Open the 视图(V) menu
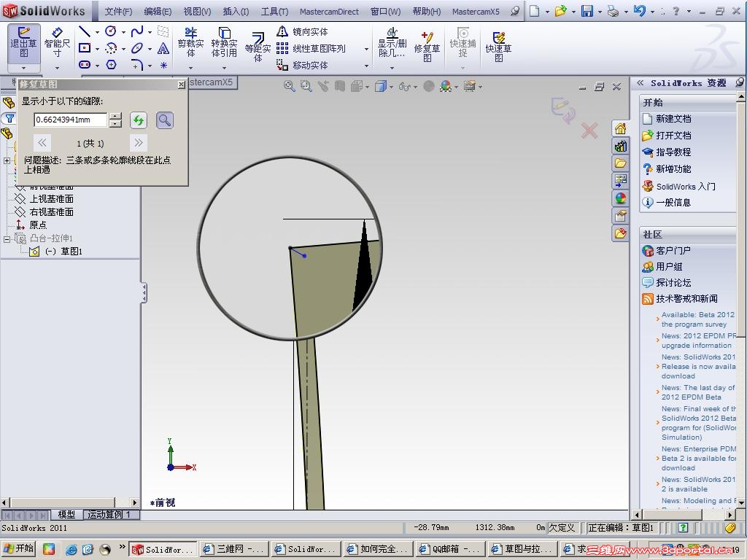Image resolution: width=747 pixels, height=560 pixels. click(197, 11)
